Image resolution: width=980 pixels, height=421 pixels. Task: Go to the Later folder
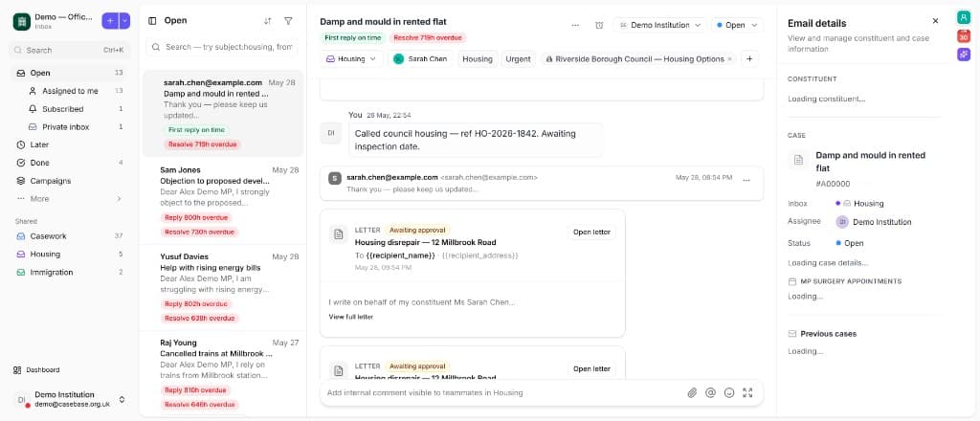tap(69, 144)
